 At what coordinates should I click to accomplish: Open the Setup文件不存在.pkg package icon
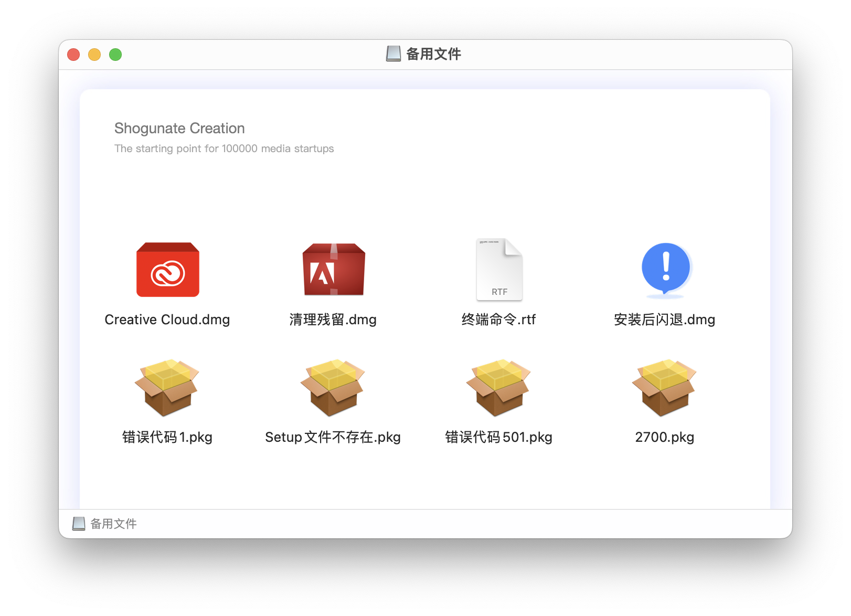click(x=333, y=388)
